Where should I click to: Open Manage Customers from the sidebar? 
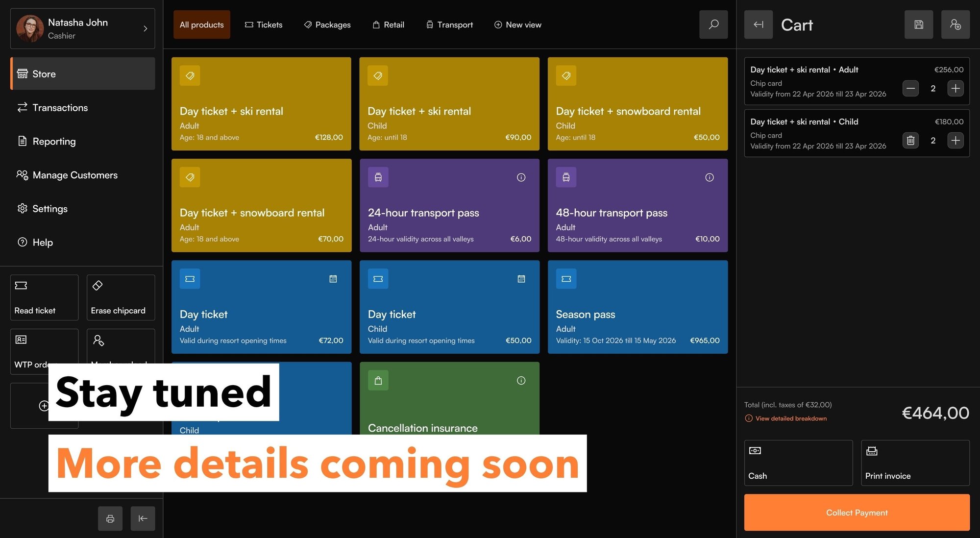(74, 175)
